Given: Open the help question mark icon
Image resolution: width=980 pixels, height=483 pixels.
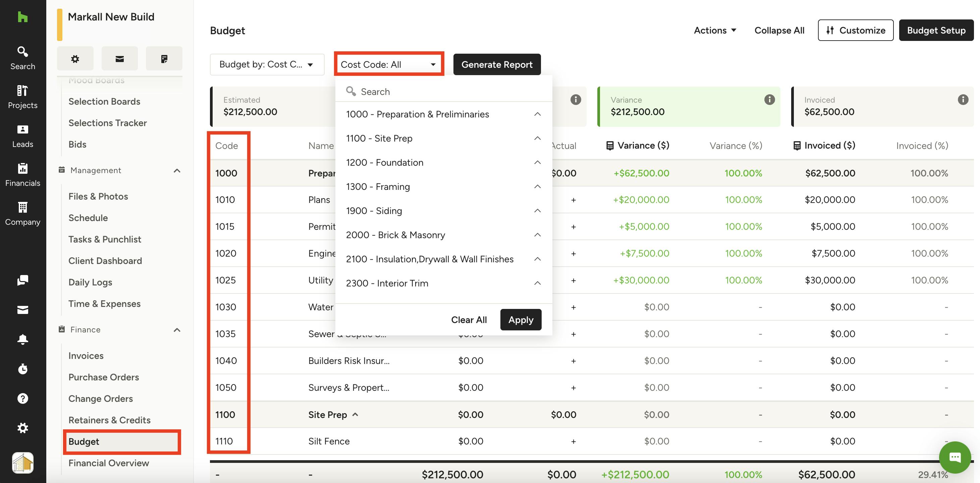Looking at the screenshot, I should (x=22, y=398).
